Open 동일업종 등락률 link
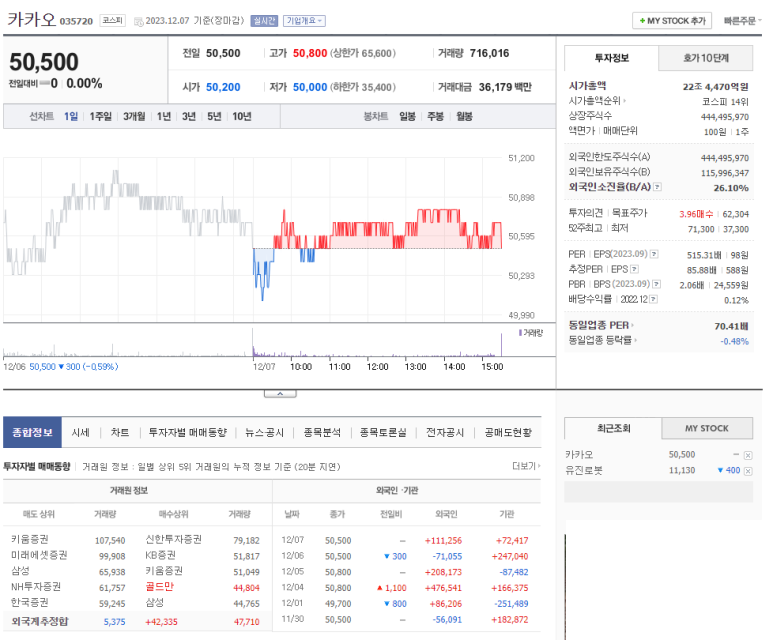Image resolution: width=773 pixels, height=640 pixels. point(602,340)
